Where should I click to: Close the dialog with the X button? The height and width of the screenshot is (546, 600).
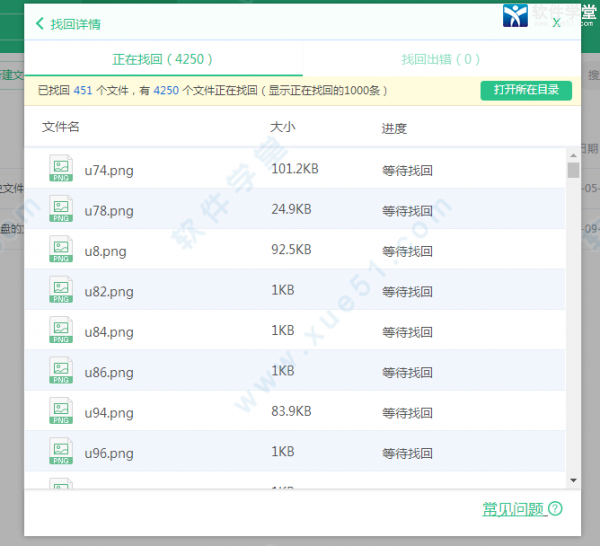coord(556,23)
